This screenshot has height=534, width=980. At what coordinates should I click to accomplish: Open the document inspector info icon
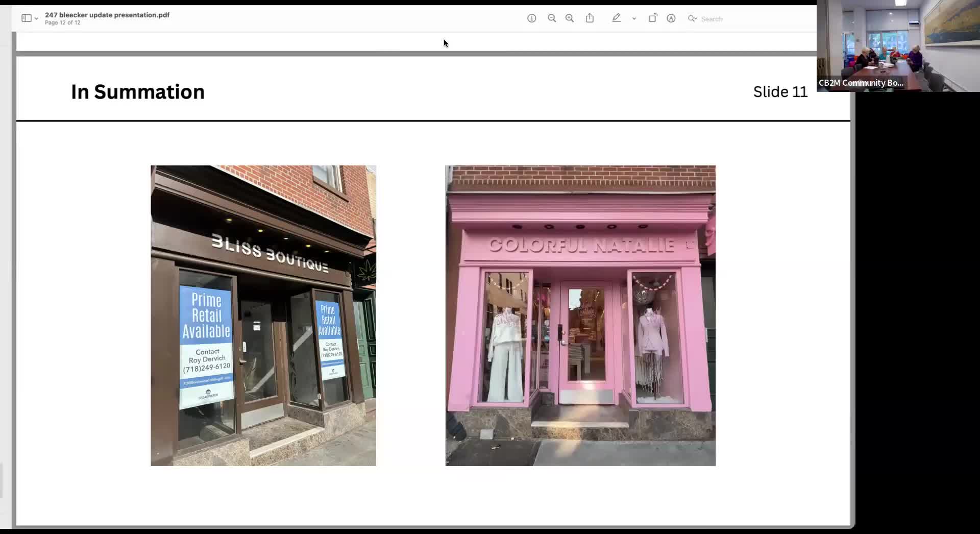pyautogui.click(x=531, y=18)
